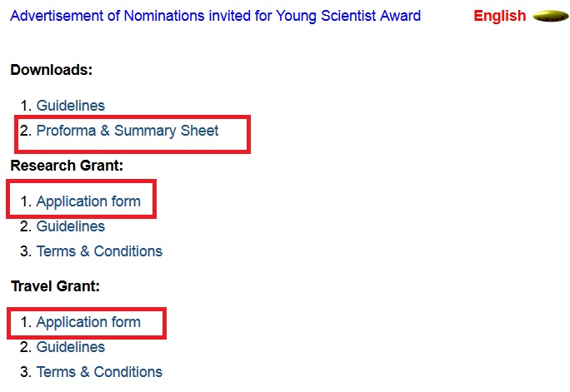
Task: View Guidelines under Travel Grant
Action: [x=71, y=347]
